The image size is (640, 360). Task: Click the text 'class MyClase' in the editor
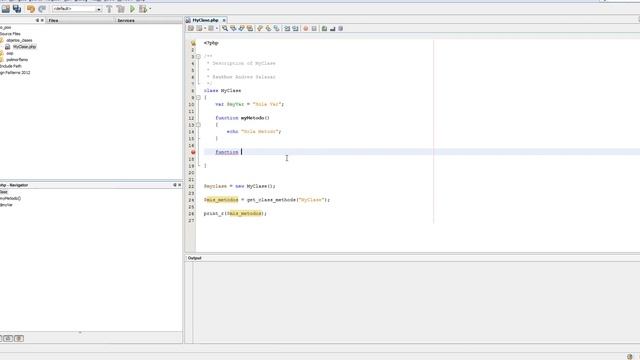[222, 91]
